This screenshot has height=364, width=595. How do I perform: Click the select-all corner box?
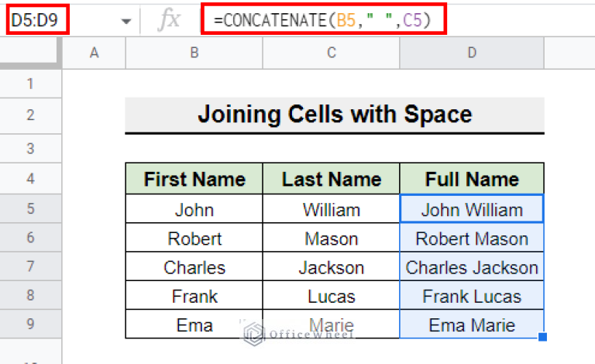click(30, 53)
